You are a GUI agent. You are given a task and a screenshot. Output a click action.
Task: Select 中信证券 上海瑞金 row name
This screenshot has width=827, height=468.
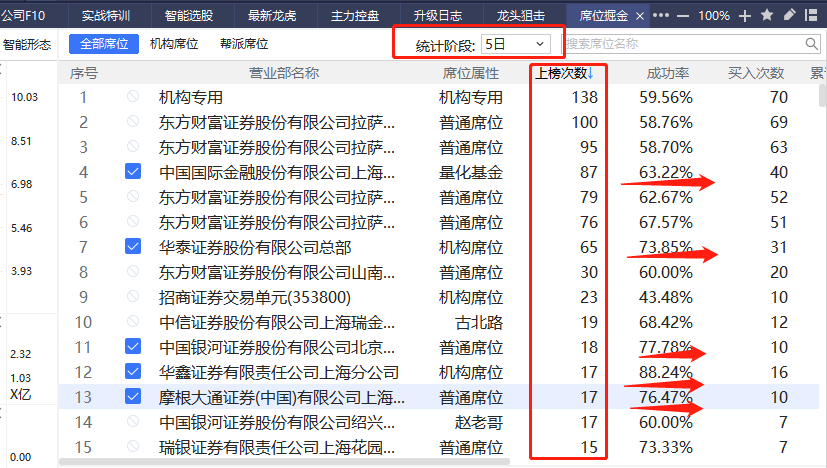(276, 322)
